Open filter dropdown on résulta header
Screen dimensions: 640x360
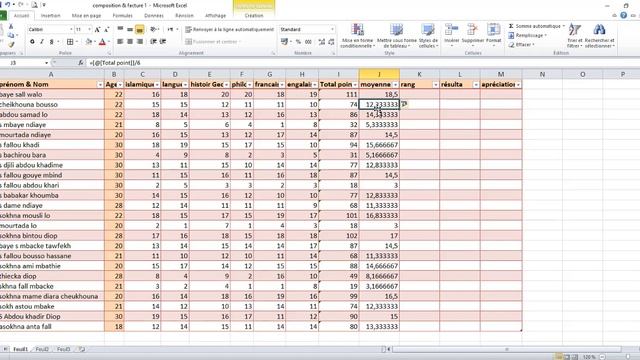tap(476, 84)
